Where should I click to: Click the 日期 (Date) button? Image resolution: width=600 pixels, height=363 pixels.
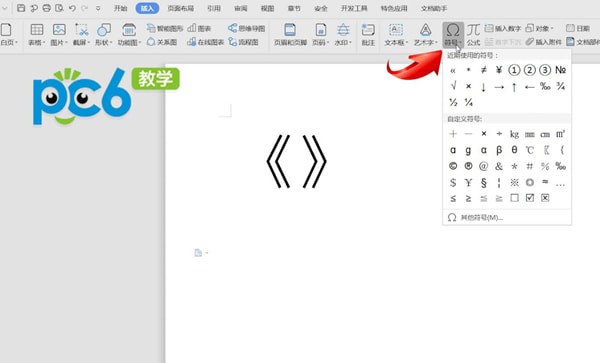click(578, 28)
